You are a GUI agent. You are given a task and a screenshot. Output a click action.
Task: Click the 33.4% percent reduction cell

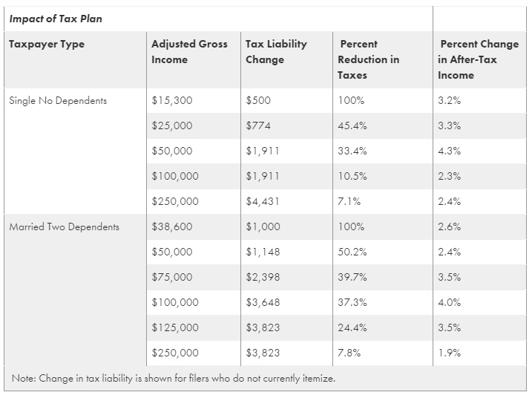pos(352,151)
